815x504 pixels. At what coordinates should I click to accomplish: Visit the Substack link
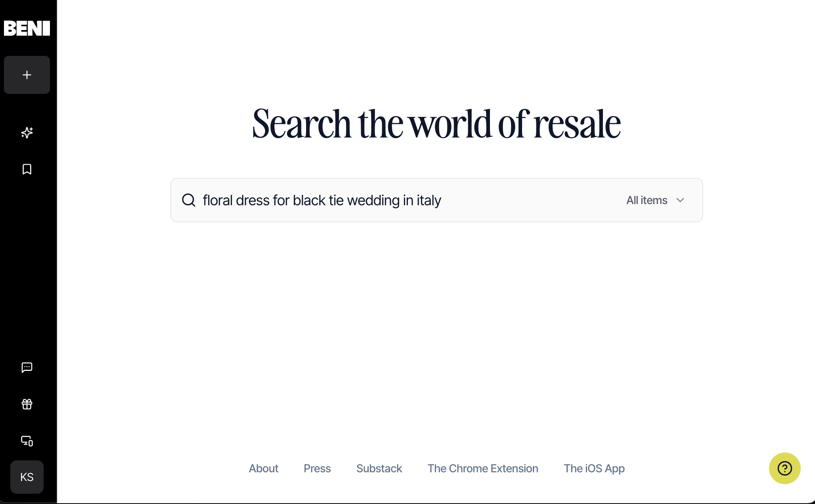point(379,468)
